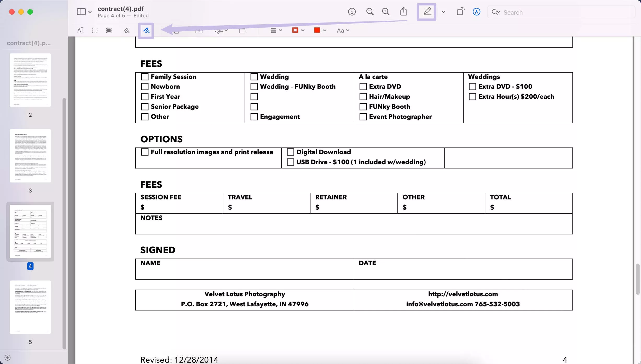641x364 pixels.
Task: Activate the rectangular selection tool
Action: 94,30
